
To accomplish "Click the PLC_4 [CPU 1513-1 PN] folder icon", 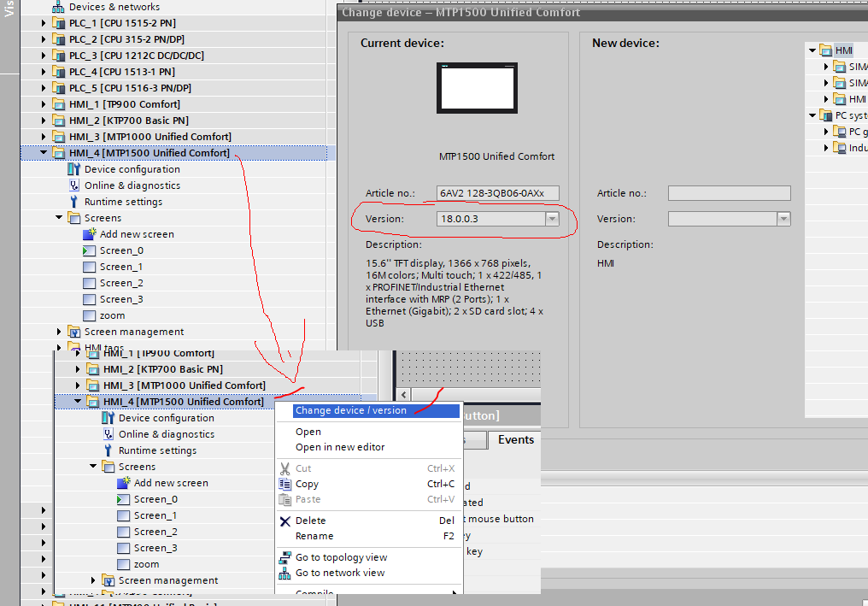I will pyautogui.click(x=58, y=72).
